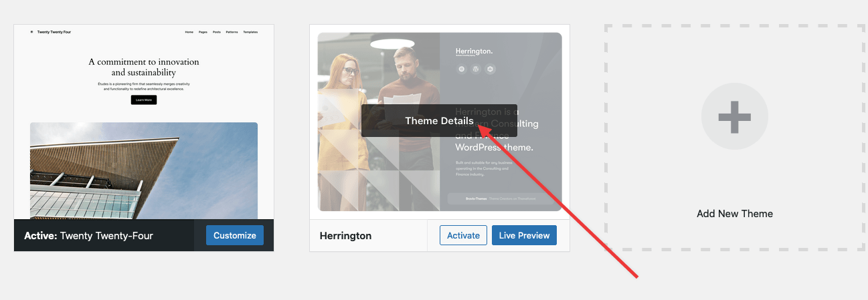Click Posts in the Twenty Twenty-Four preview menu
The image size is (868, 300).
click(x=217, y=32)
